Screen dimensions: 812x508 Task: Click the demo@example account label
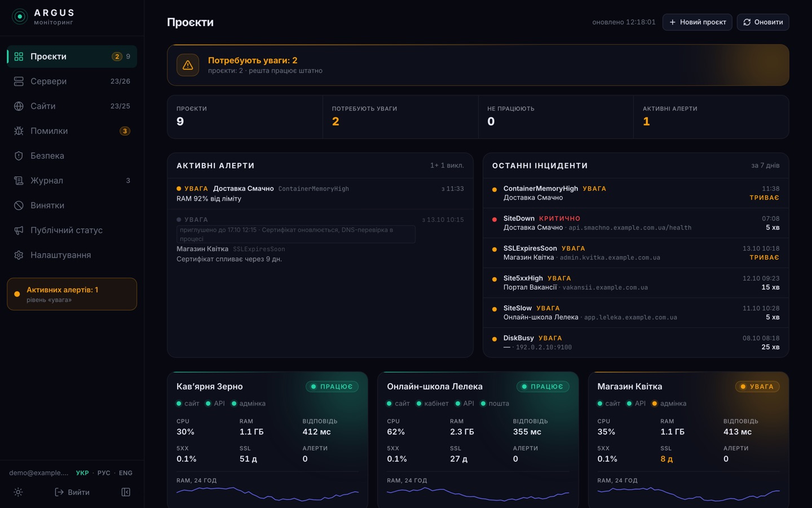point(39,473)
